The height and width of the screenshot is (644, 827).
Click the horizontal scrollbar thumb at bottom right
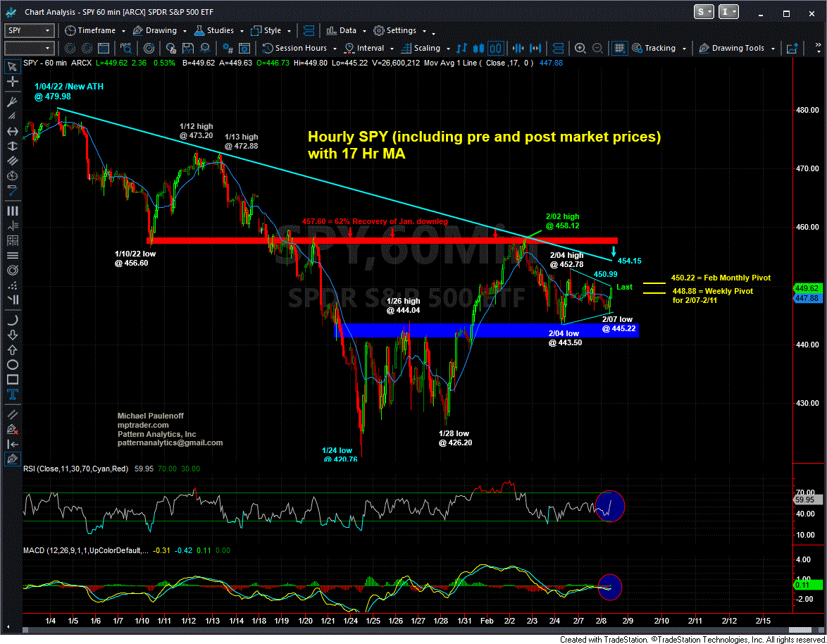[802, 630]
